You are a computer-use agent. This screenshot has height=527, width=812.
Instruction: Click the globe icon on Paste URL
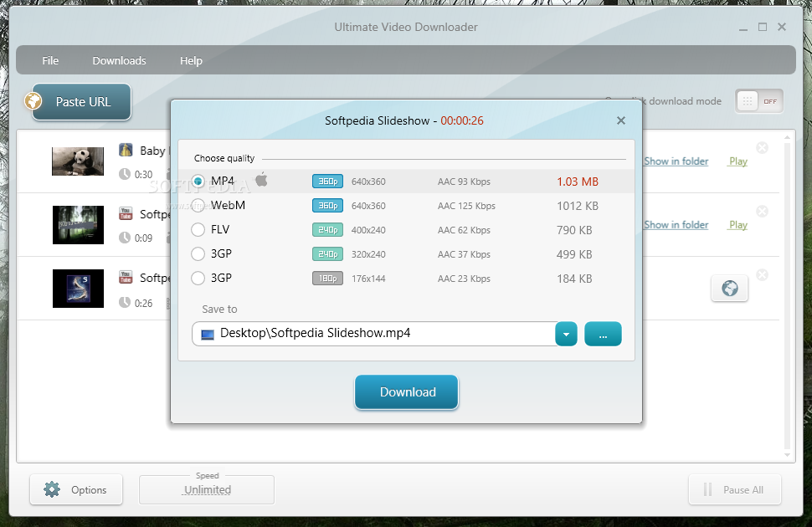point(33,102)
